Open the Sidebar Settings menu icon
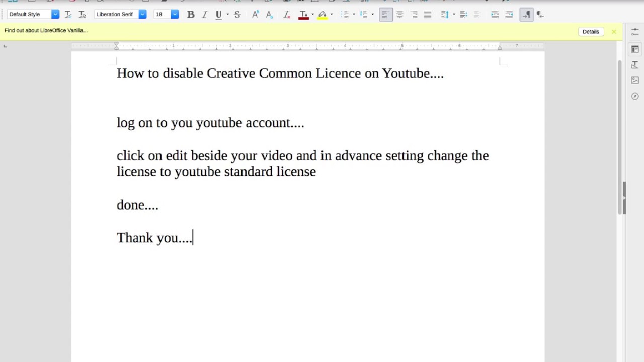Screen dimensions: 644x362 coord(635,31)
